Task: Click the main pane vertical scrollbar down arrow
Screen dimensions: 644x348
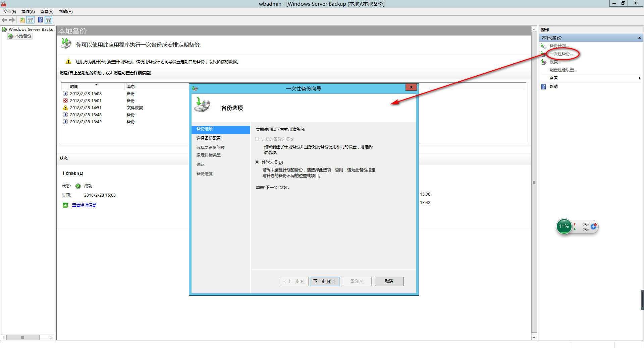Action: tap(534, 337)
